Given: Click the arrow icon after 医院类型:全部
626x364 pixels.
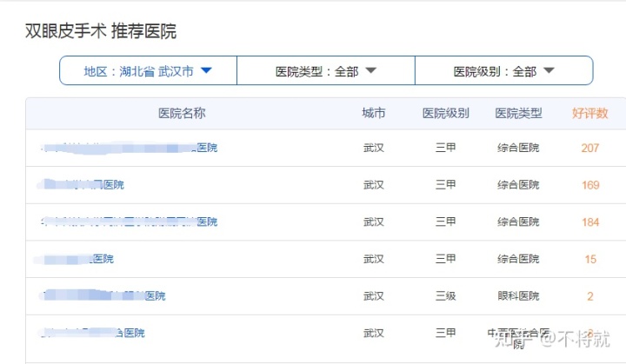Looking at the screenshot, I should 370,71.
